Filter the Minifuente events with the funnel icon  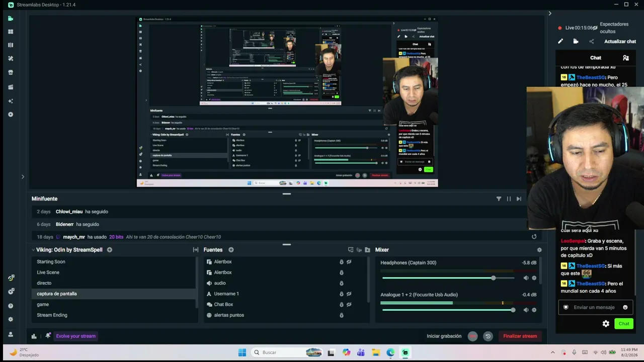coord(499,199)
